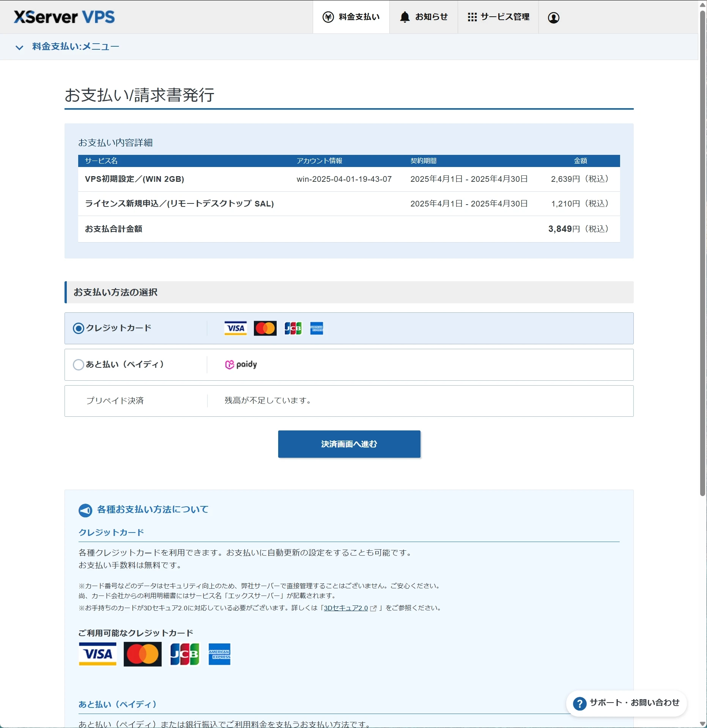Open the user account profile icon

tap(554, 17)
